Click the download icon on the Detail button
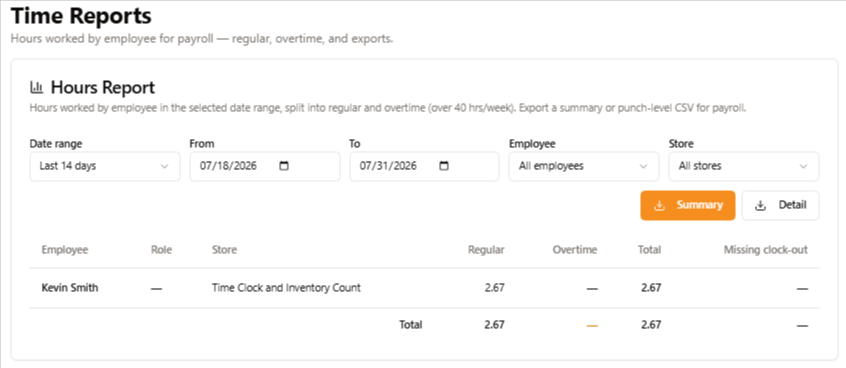Viewport: 846px width, 368px height. click(x=760, y=206)
